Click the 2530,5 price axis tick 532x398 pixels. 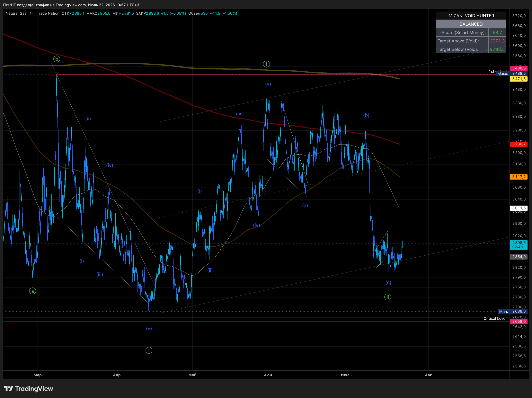[x=519, y=366]
